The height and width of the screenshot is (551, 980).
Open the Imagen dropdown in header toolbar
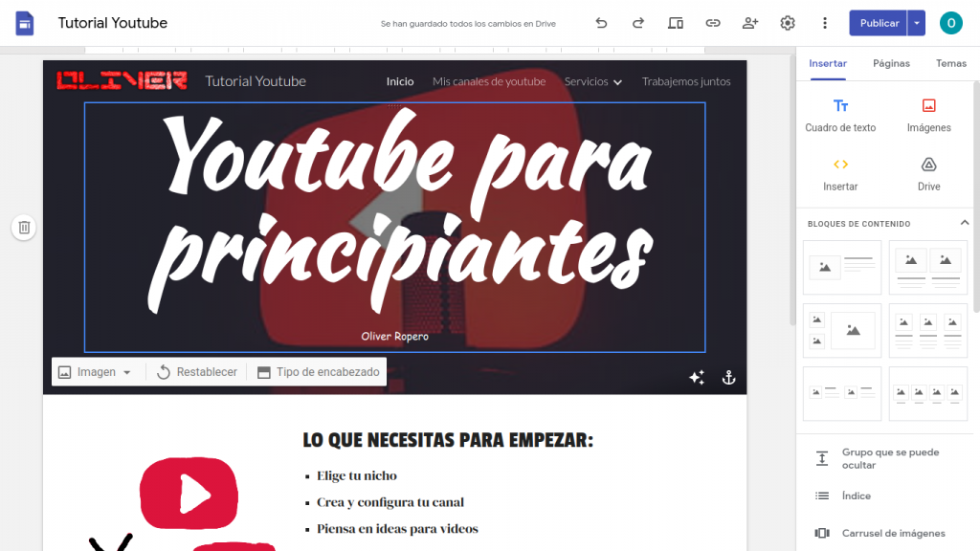pos(95,372)
